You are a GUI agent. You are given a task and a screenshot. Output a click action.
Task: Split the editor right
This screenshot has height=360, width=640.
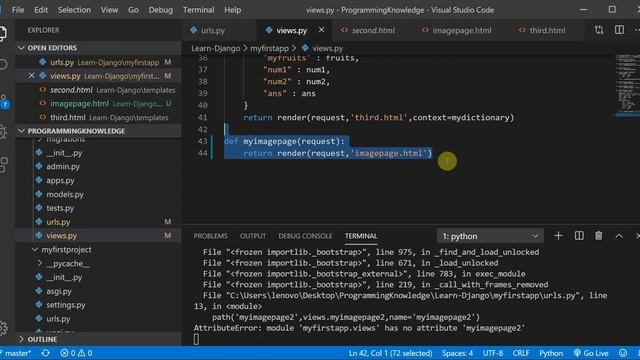[x=619, y=30]
